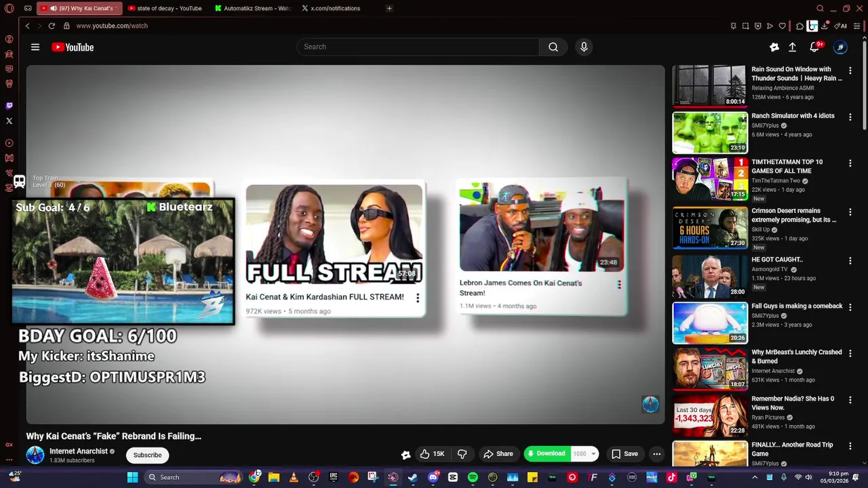
Task: Open the Internet Anarchist channel avatar
Action: click(35, 455)
